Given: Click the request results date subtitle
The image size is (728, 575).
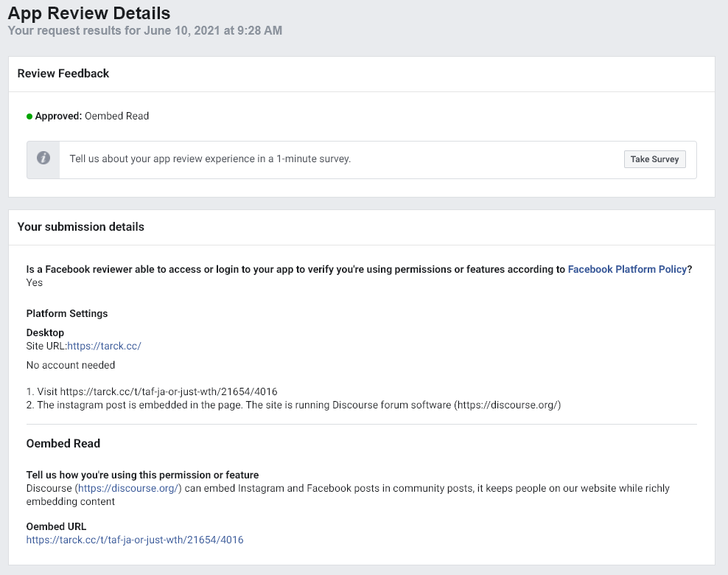Looking at the screenshot, I should tap(145, 31).
